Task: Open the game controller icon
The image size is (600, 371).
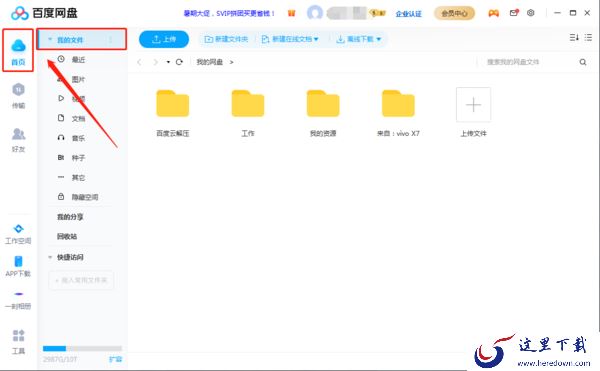Action: click(494, 13)
